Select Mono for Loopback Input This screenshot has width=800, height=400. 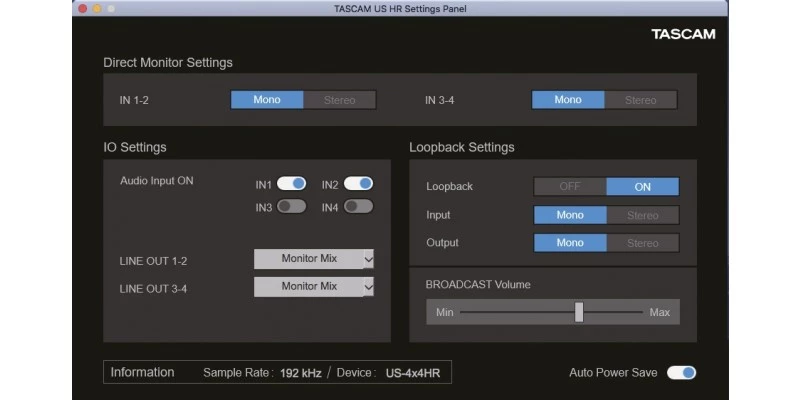[570, 215]
